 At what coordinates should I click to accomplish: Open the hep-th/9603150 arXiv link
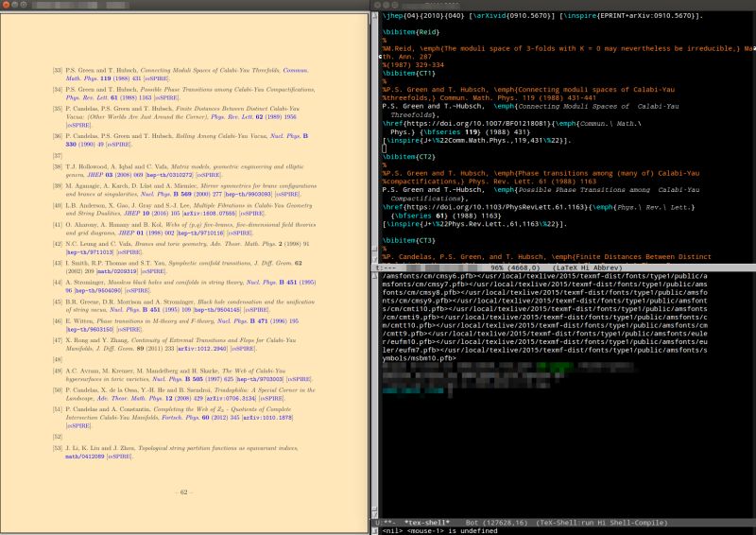pyautogui.click(x=90, y=330)
